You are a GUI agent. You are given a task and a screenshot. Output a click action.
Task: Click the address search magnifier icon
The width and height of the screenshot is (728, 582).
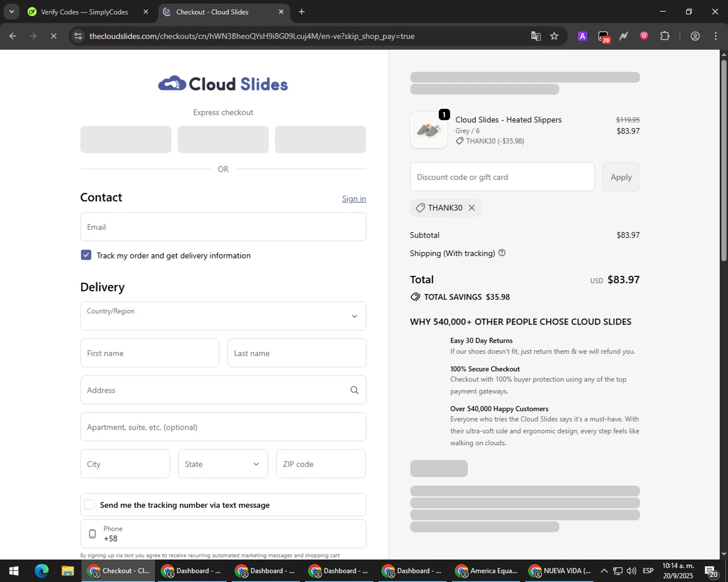pyautogui.click(x=354, y=390)
